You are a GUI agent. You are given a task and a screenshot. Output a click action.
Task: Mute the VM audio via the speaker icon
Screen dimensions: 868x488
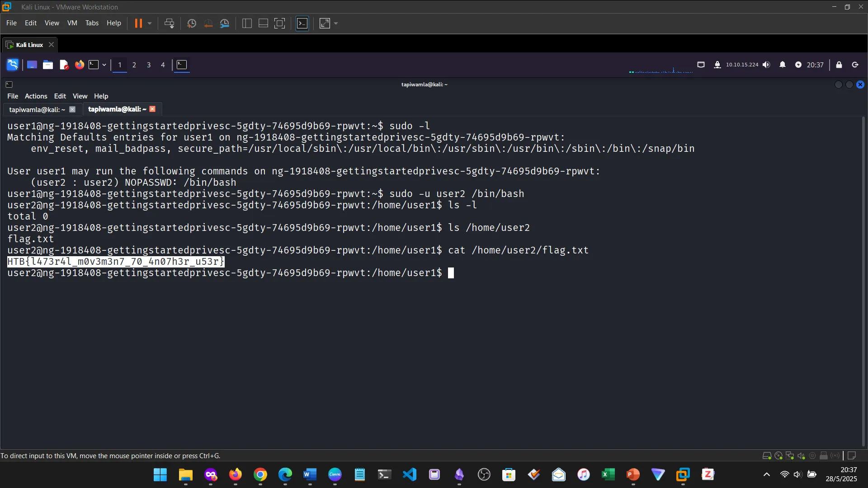(767, 65)
